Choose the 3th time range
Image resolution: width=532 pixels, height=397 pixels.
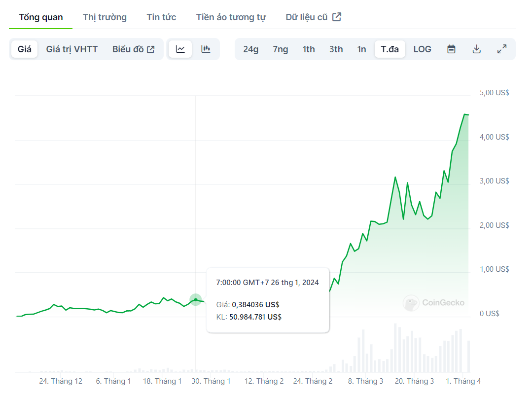[336, 49]
